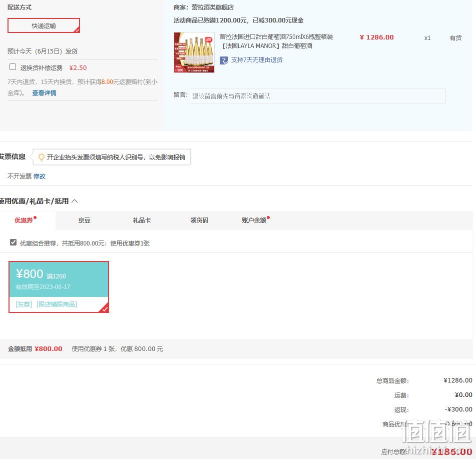The height and width of the screenshot is (459, 476).
Task: Click the 不开发票 text
Action: pos(20,176)
